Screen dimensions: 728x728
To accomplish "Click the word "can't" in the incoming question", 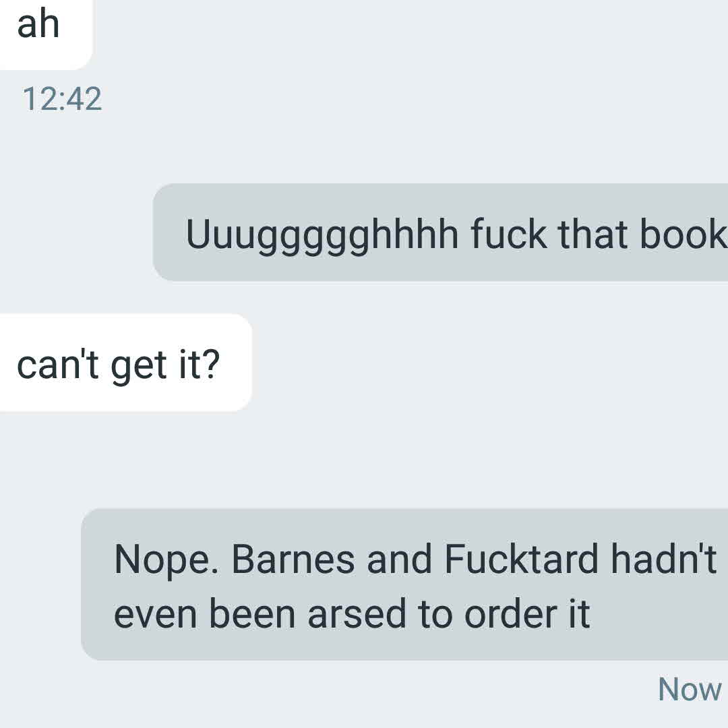I will pos(57,365).
